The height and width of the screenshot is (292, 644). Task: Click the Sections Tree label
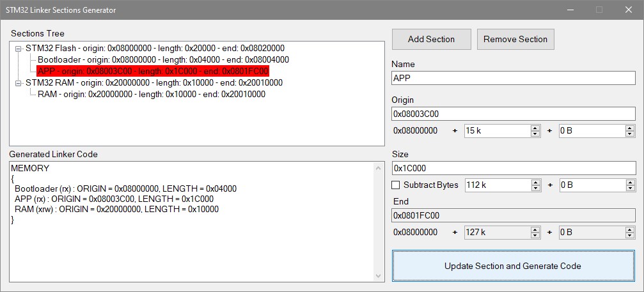point(38,34)
